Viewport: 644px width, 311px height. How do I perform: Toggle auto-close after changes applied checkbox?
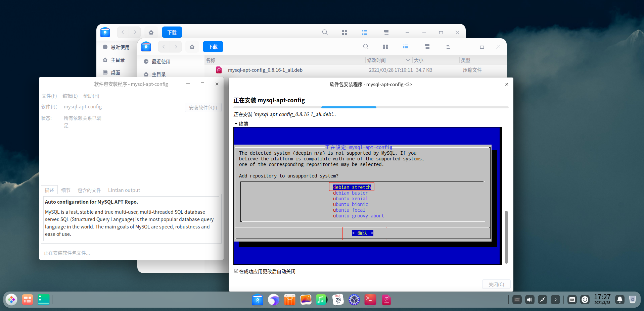236,271
